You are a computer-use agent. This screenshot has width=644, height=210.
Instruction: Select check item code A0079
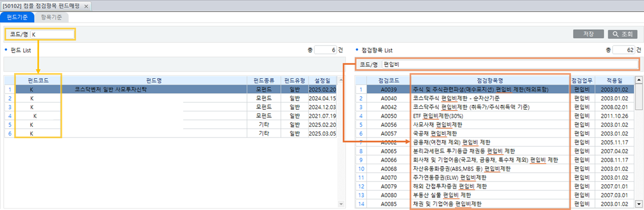pos(389,186)
